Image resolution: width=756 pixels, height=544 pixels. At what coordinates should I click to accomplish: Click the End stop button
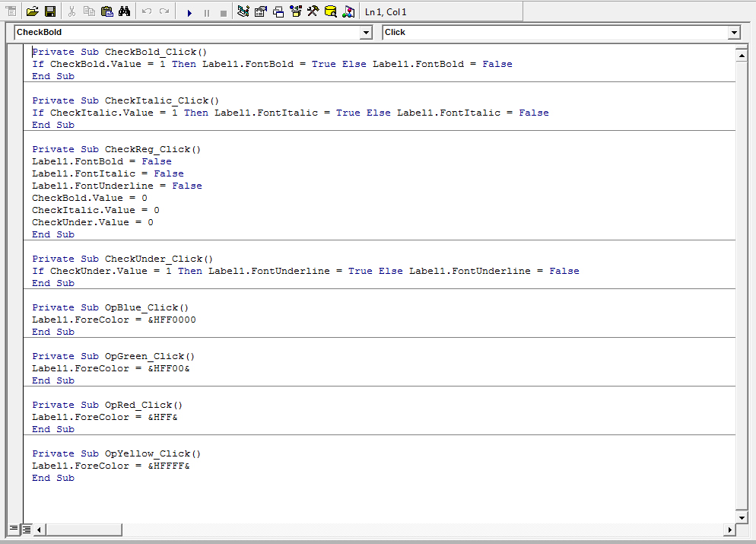224,13
